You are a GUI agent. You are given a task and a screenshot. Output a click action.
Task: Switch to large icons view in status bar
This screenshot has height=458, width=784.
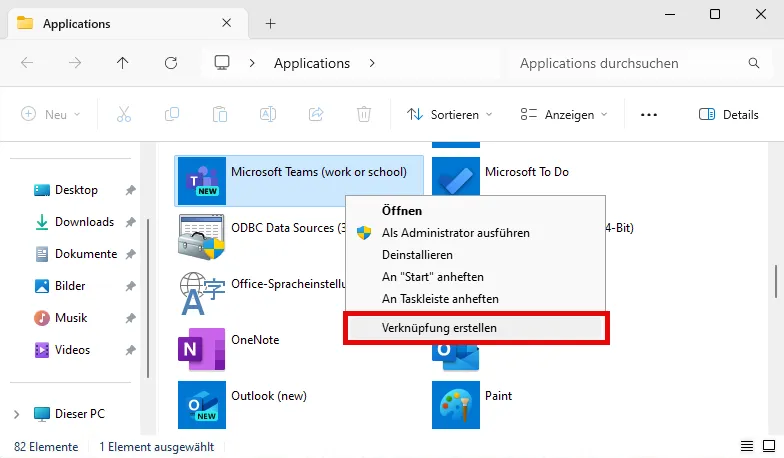(x=768, y=446)
